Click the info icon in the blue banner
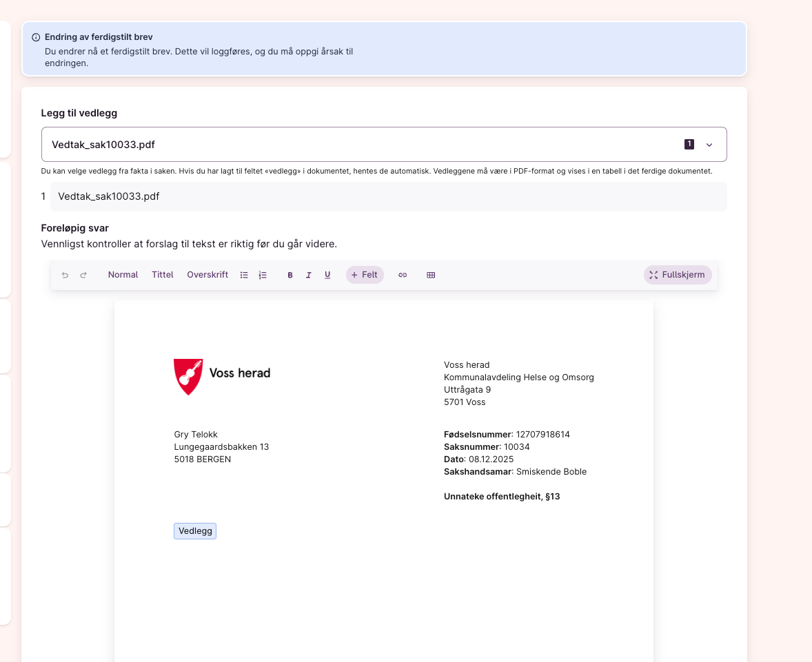 coord(36,37)
